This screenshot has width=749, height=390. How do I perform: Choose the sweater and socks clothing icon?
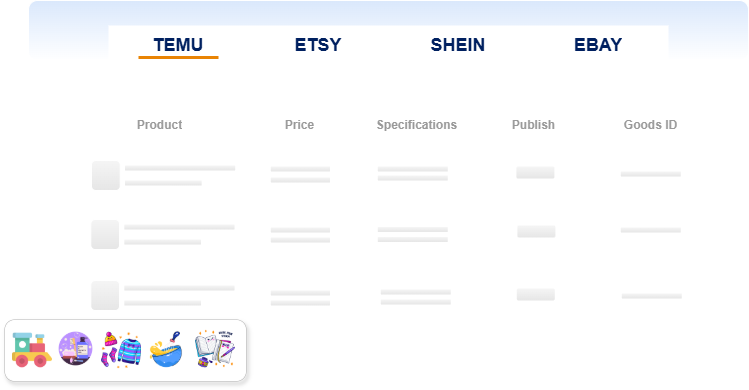tap(121, 350)
